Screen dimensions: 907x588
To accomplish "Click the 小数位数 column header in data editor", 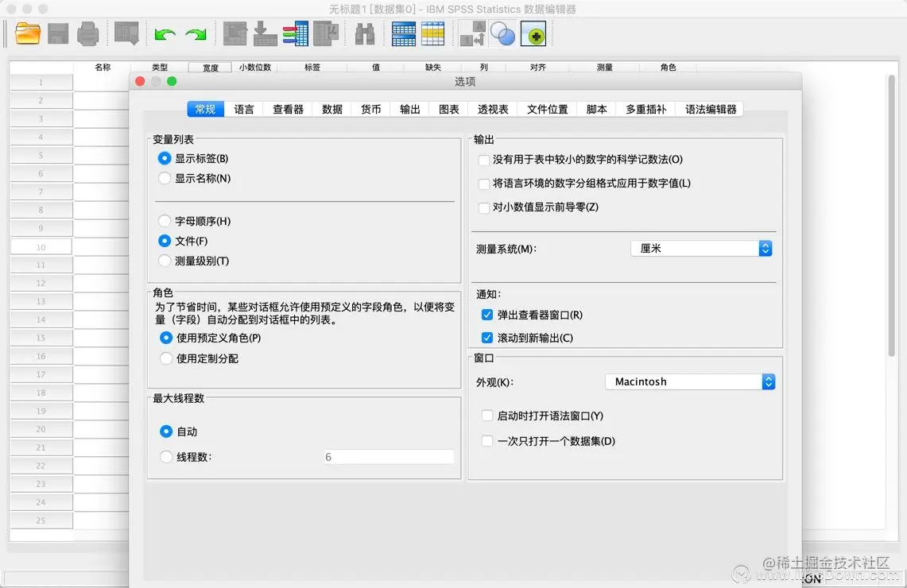I will click(255, 67).
